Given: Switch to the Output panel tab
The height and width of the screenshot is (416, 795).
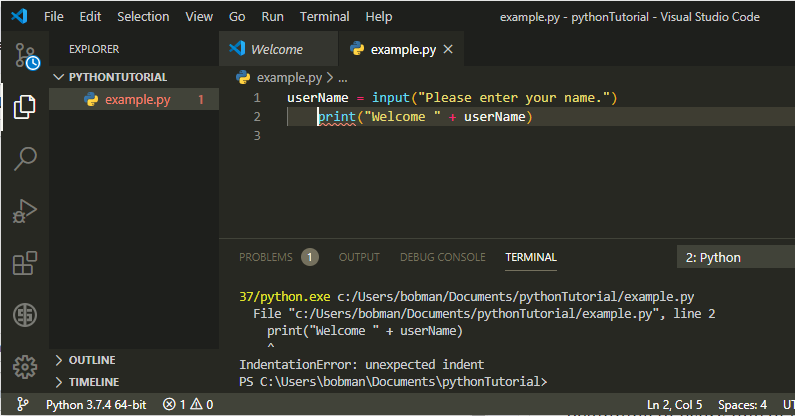Looking at the screenshot, I should 359,257.
